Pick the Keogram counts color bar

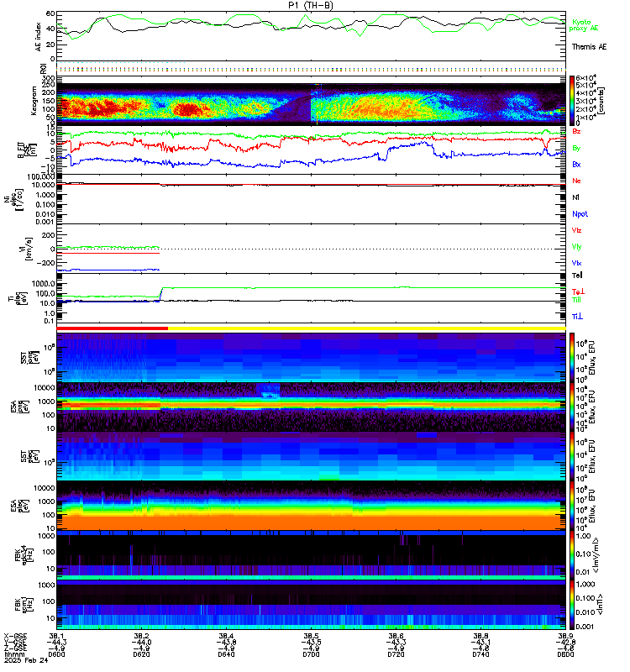coord(572,100)
